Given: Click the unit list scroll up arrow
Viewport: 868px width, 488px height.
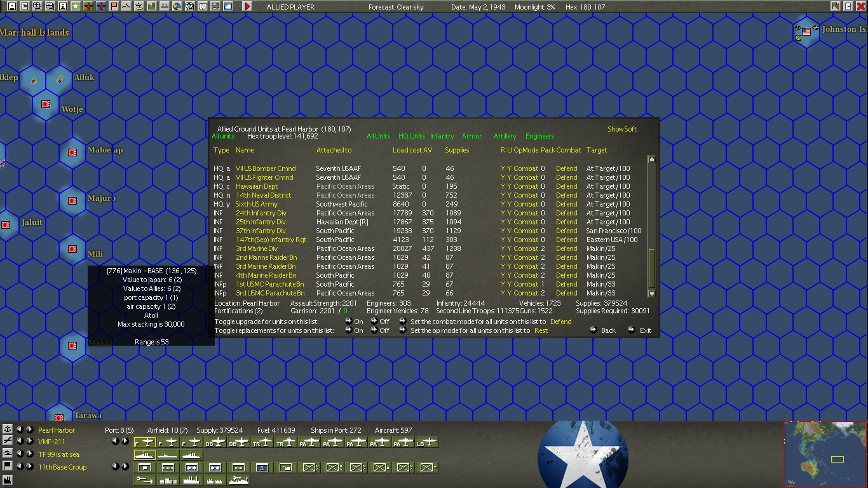Looking at the screenshot, I should tap(651, 159).
